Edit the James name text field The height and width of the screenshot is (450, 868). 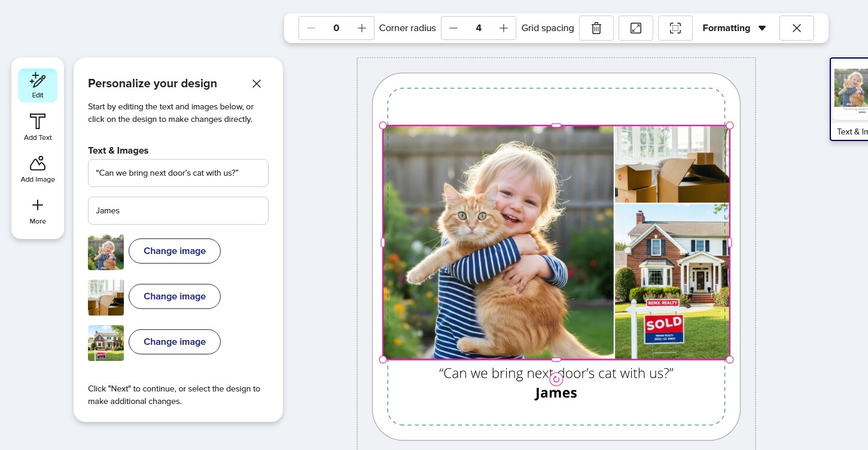(x=178, y=211)
